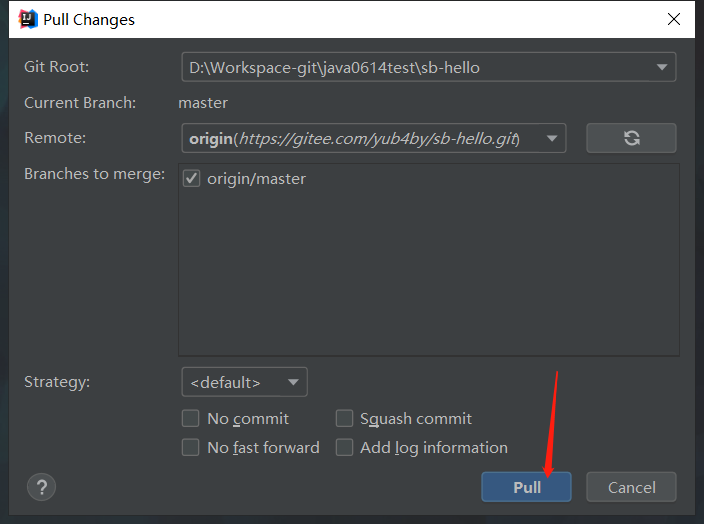Click the Git Root label
This screenshot has width=704, height=524.
pyautogui.click(x=56, y=67)
